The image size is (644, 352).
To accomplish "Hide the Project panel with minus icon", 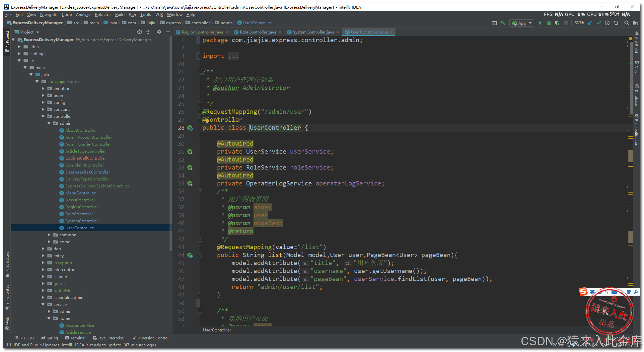I will point(168,32).
